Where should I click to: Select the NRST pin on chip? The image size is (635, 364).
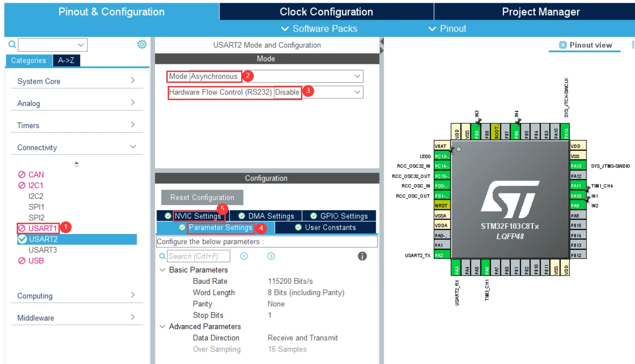[x=442, y=206]
